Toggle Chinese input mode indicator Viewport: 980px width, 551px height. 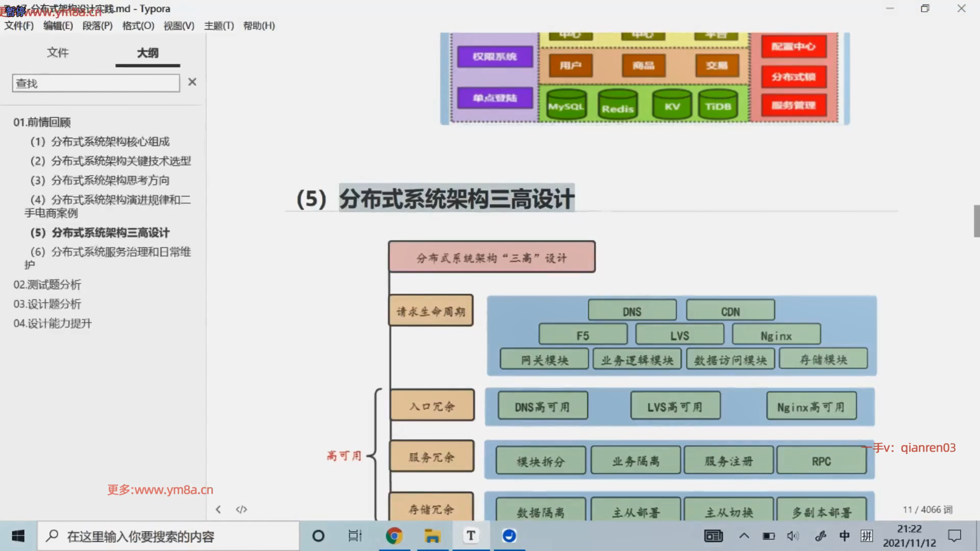(844, 536)
